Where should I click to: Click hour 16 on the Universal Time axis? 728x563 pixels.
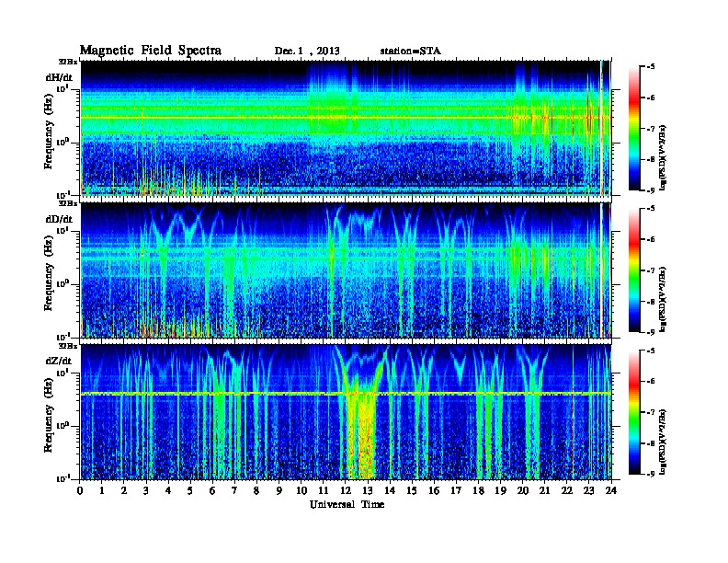434,490
